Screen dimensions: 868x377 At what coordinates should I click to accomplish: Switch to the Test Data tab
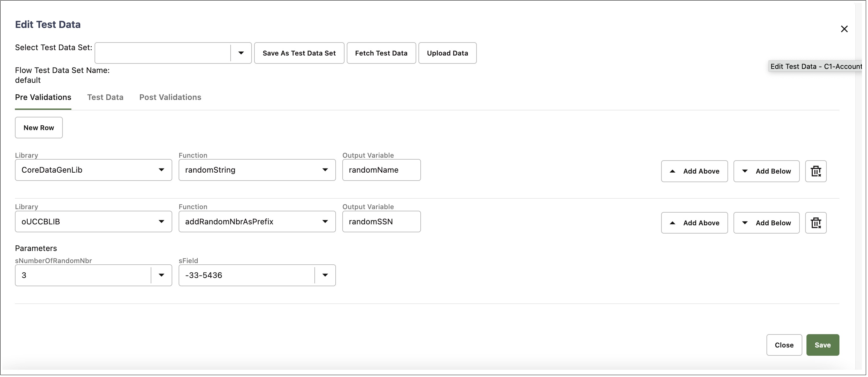click(x=105, y=97)
